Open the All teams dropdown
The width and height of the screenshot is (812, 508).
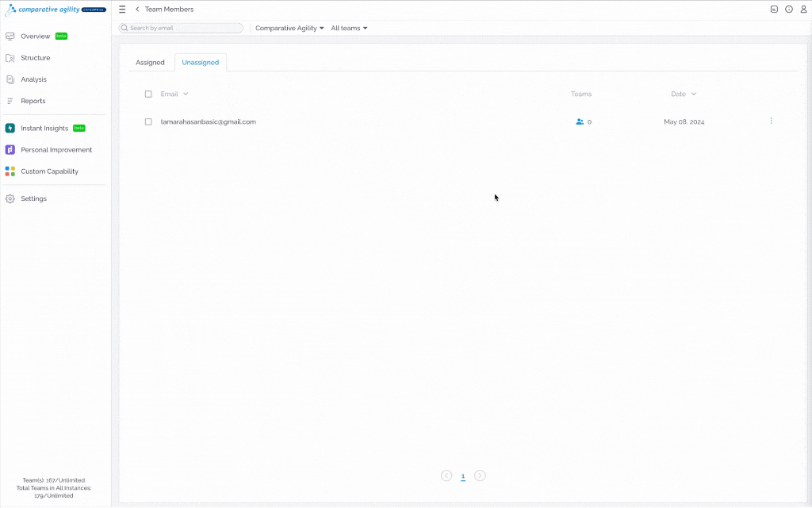[349, 28]
